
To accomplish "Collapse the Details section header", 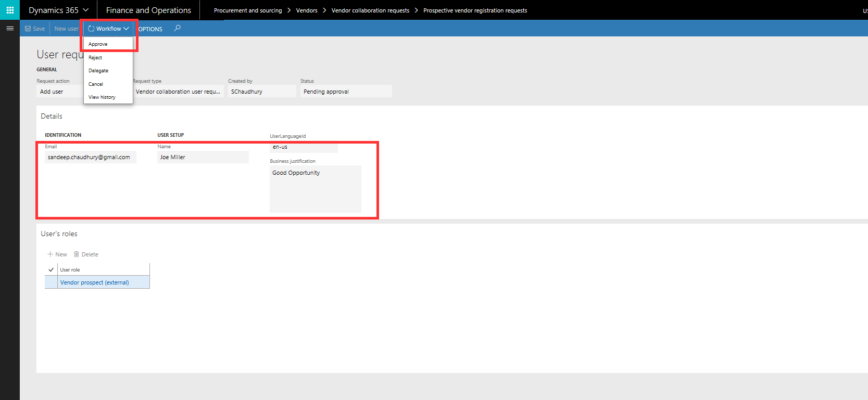I will [x=52, y=116].
